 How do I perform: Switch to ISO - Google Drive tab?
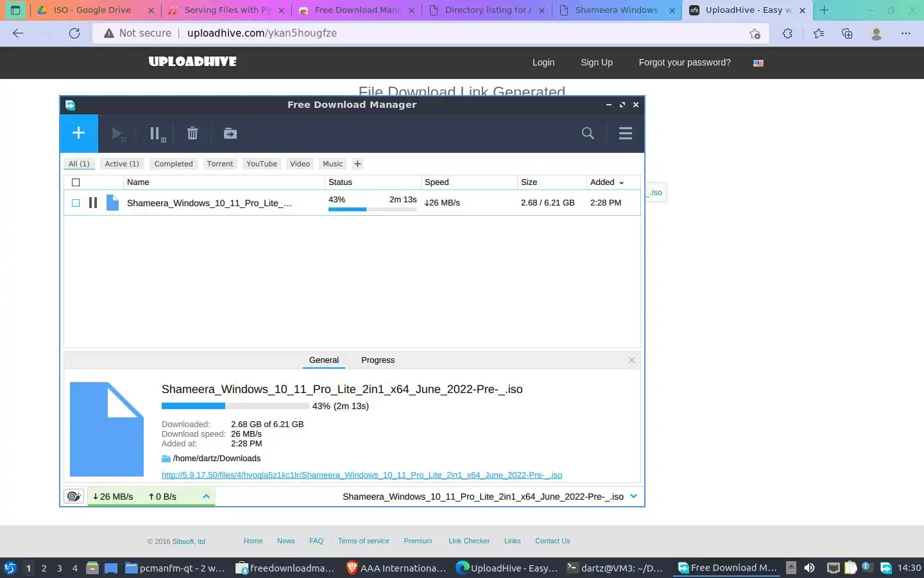coord(92,10)
